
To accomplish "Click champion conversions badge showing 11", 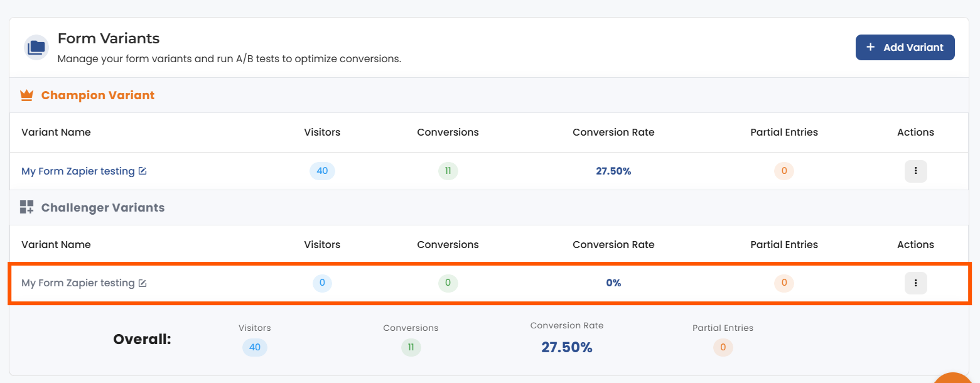I will coord(448,171).
